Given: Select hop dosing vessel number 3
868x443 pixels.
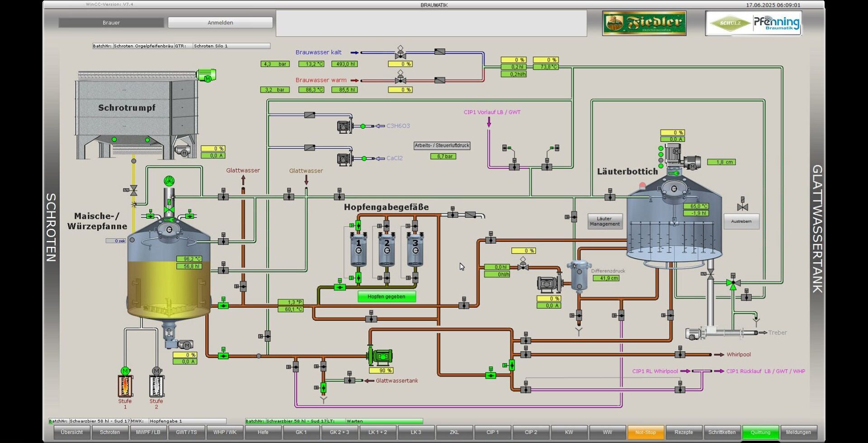Looking at the screenshot, I should (x=415, y=250).
